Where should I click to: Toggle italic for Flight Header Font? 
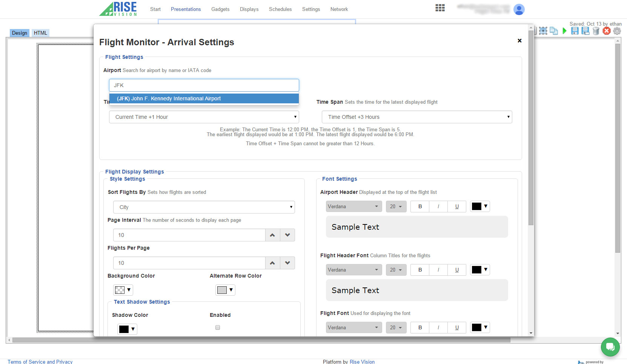coord(438,270)
